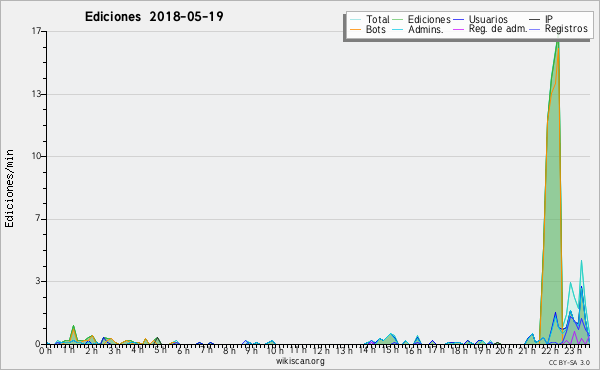Click the x-axis label '22 h'
The width and height of the screenshot is (600, 370).
coord(551,350)
